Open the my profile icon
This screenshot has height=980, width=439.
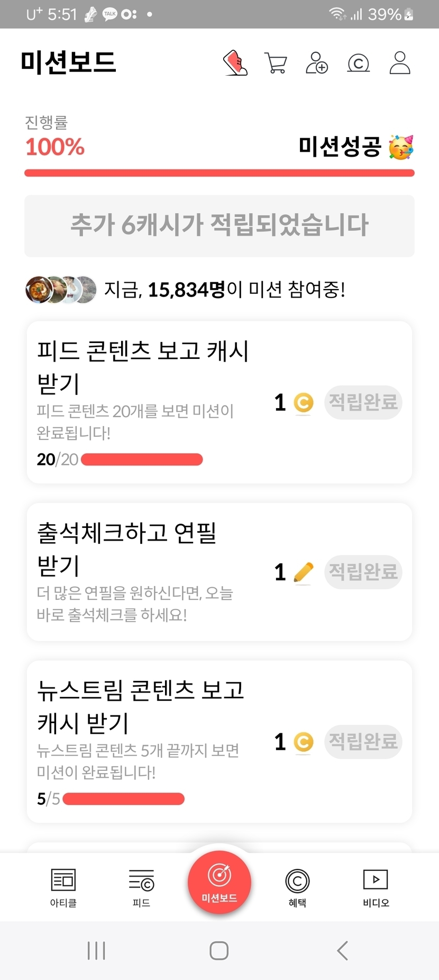coord(400,63)
